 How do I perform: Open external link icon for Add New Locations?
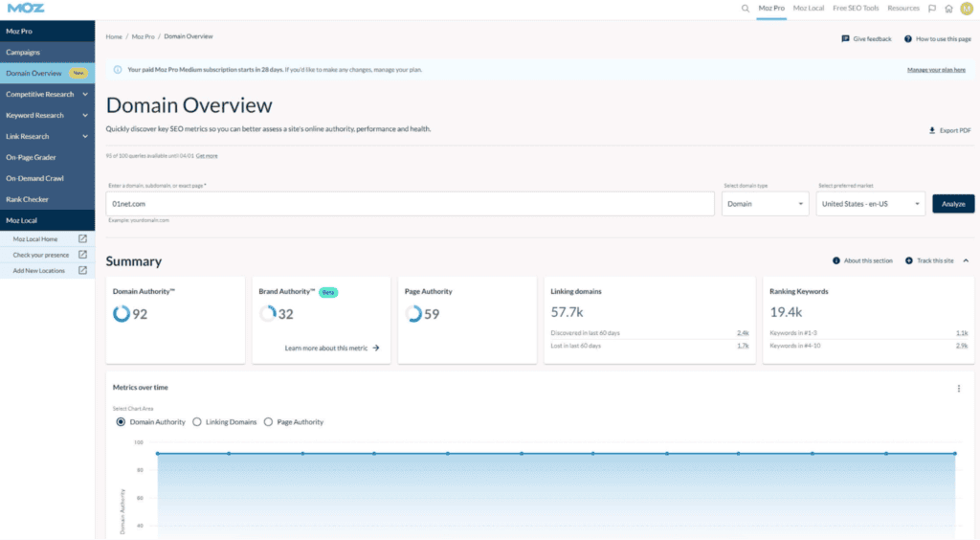pyautogui.click(x=82, y=270)
